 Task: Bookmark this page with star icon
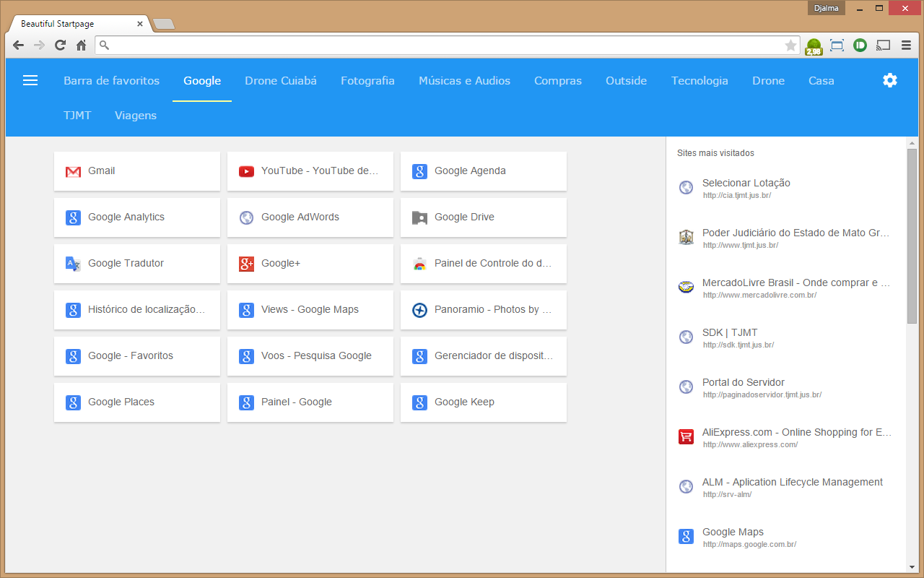pyautogui.click(x=790, y=46)
